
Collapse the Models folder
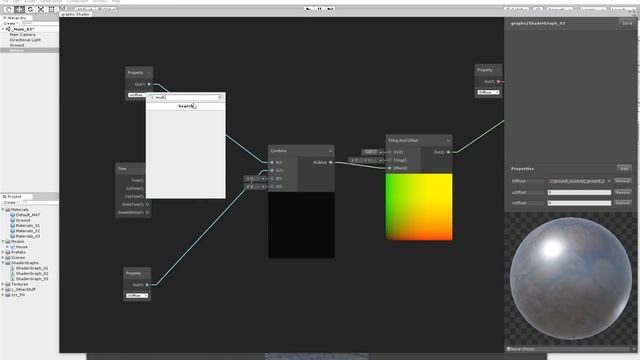pos(3,241)
